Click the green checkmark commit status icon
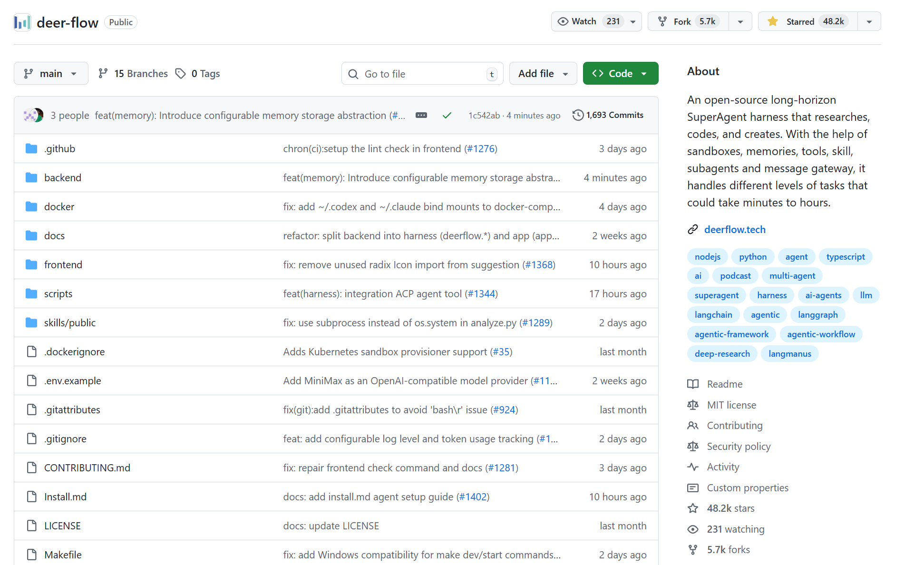Viewport: 924px width, 565px height. (447, 116)
